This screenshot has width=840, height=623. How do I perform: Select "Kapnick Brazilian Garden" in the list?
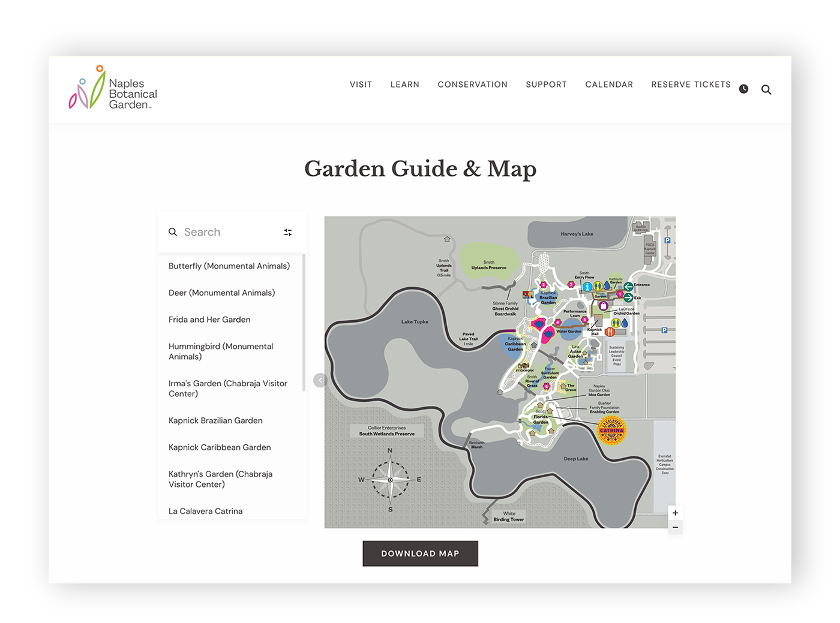click(215, 420)
